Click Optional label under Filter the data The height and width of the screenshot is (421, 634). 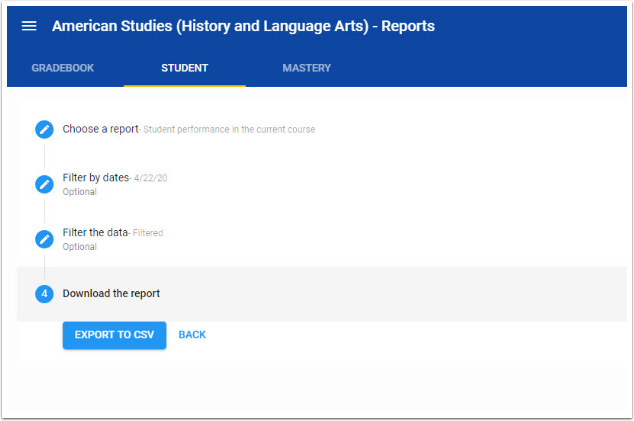pyautogui.click(x=80, y=247)
